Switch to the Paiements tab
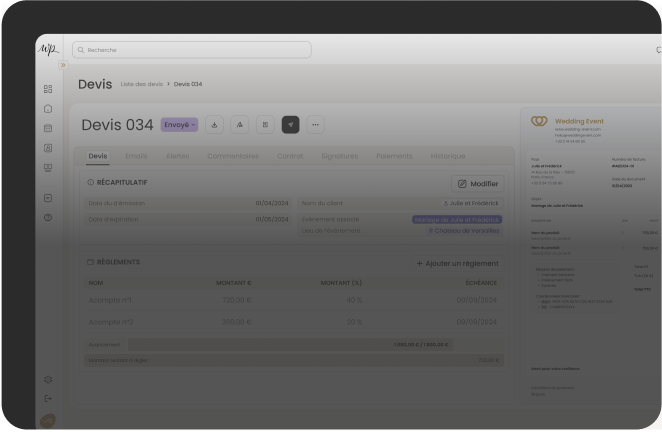Viewport: 662px width, 434px height. [x=394, y=156]
